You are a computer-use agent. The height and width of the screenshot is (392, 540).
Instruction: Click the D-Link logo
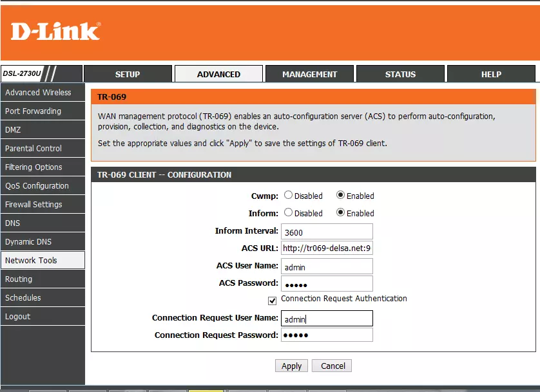point(56,32)
